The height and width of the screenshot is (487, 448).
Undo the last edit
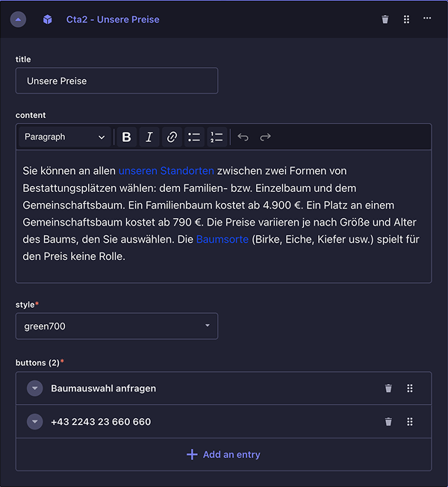243,137
